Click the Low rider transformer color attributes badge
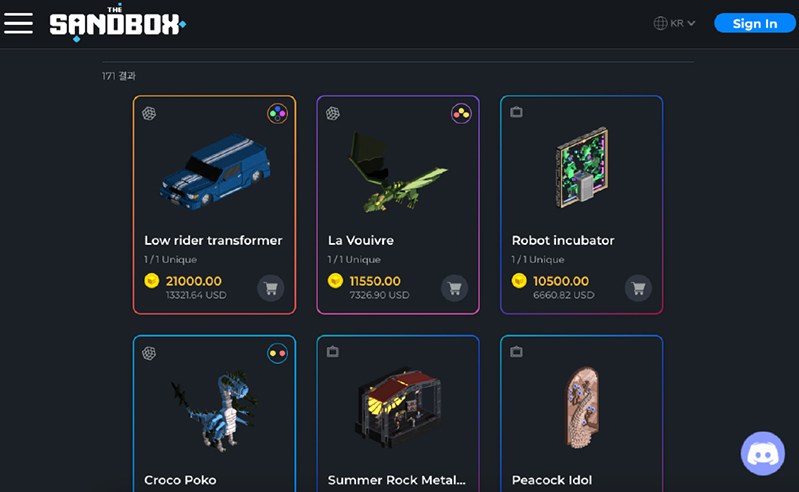The height and width of the screenshot is (492, 799). (277, 114)
